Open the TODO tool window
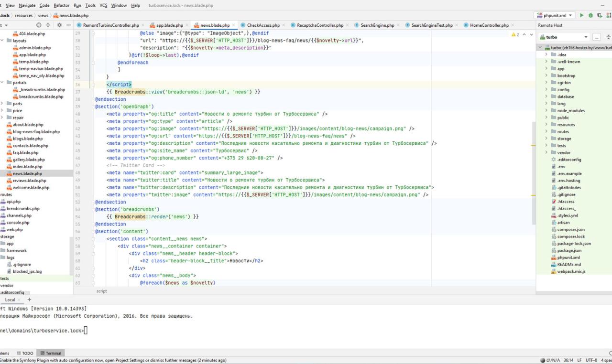Image resolution: width=612 pixels, height=364 pixels. point(25,353)
